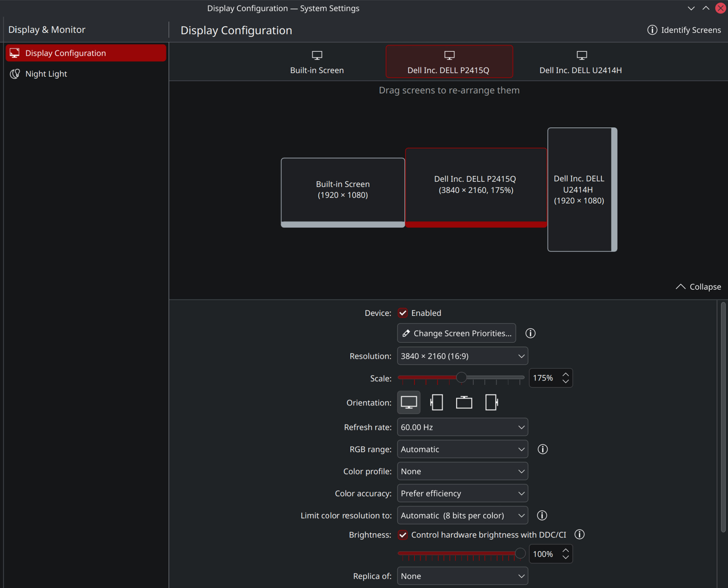Click info icon next to color resolution
728x588 pixels.
click(x=542, y=515)
